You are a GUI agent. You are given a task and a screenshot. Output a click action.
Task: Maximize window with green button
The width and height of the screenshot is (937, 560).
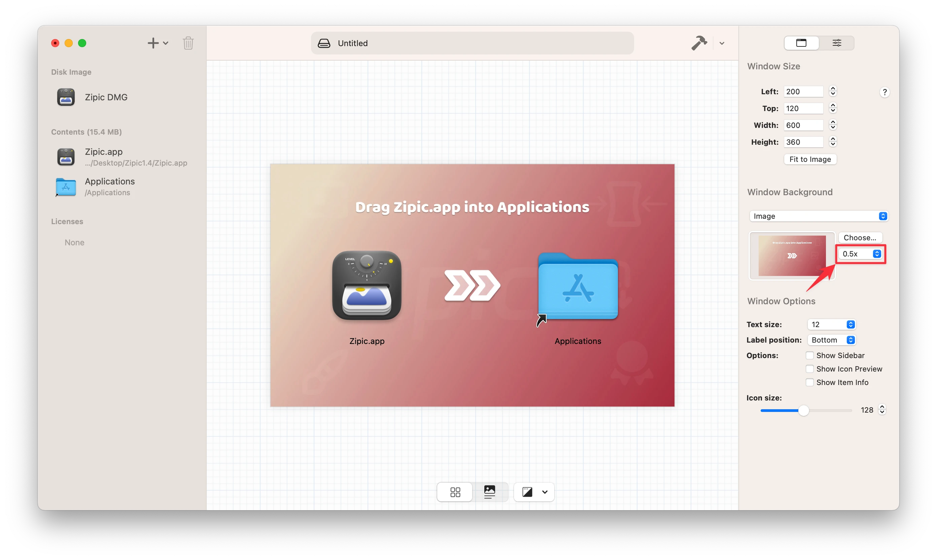(x=82, y=43)
